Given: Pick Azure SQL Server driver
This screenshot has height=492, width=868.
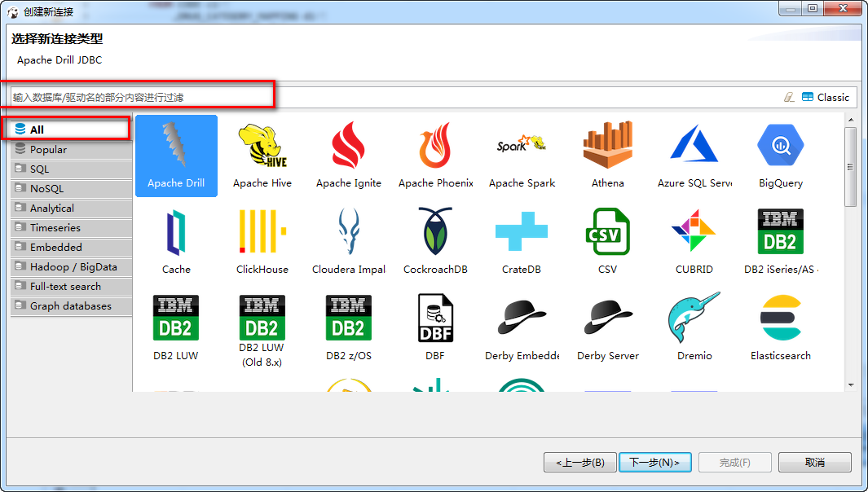Looking at the screenshot, I should [694, 156].
